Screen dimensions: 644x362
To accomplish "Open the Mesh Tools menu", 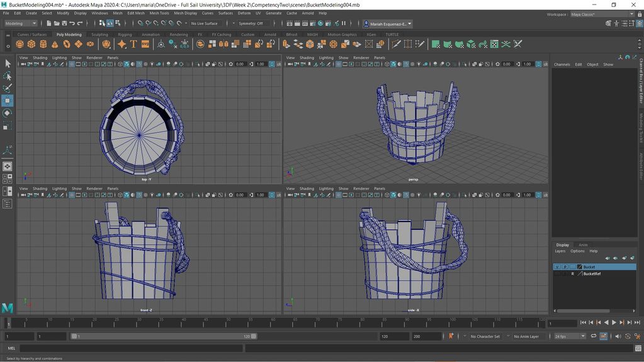I will coord(159,13).
